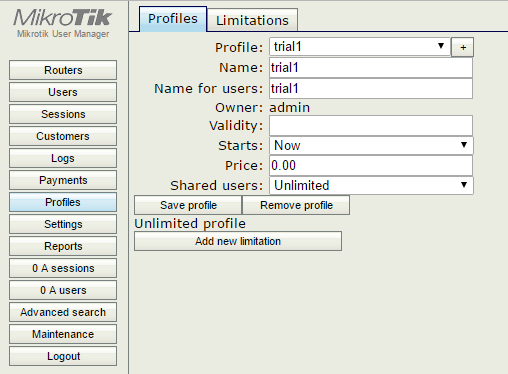508x374 pixels.
Task: Click the plus button beside Profile dropdown
Action: (462, 47)
